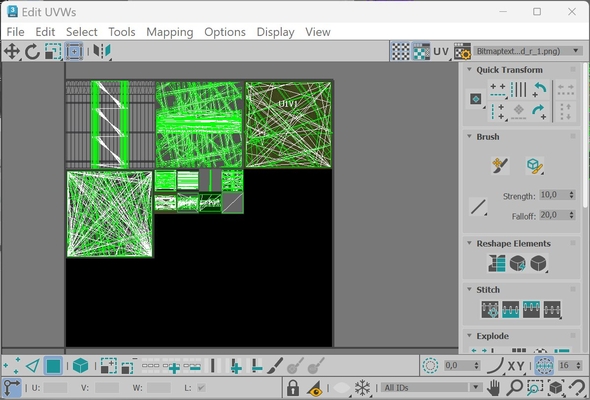Screen dimensions: 590x400
Task: Toggle the L checkbox next to W field
Action: [201, 388]
